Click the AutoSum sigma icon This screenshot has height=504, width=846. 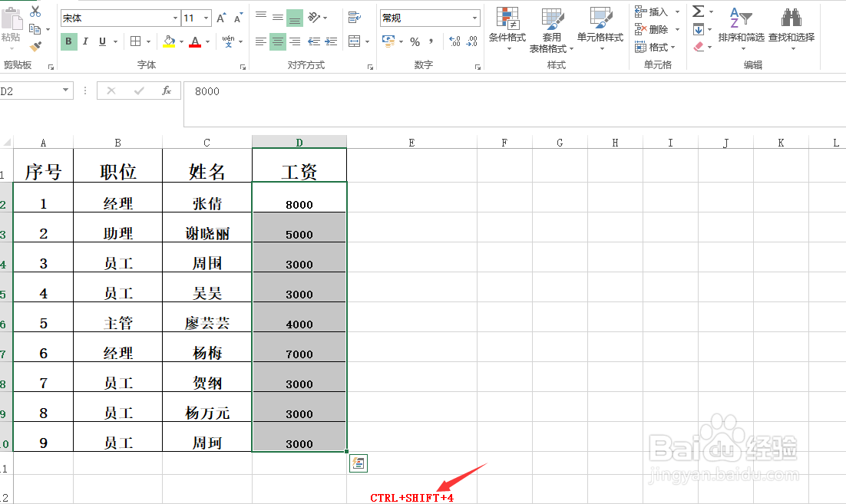(x=698, y=11)
